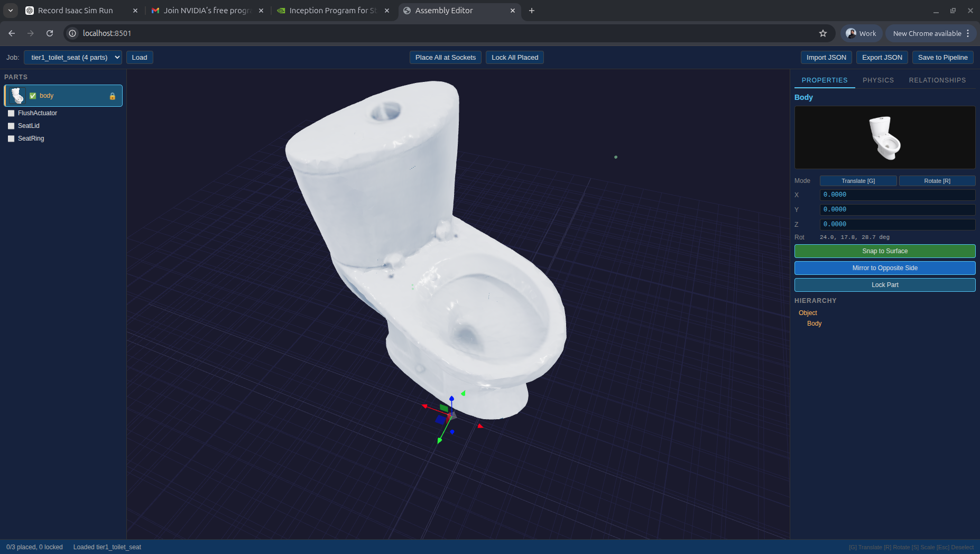The image size is (980, 554).
Task: Click the Y position input field
Action: 898,209
